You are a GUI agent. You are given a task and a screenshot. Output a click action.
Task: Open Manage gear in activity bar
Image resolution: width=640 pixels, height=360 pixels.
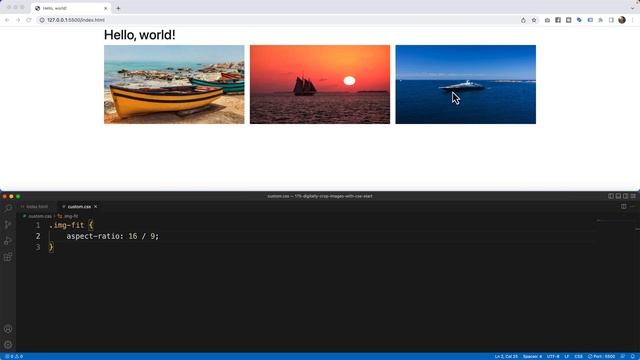(8, 345)
